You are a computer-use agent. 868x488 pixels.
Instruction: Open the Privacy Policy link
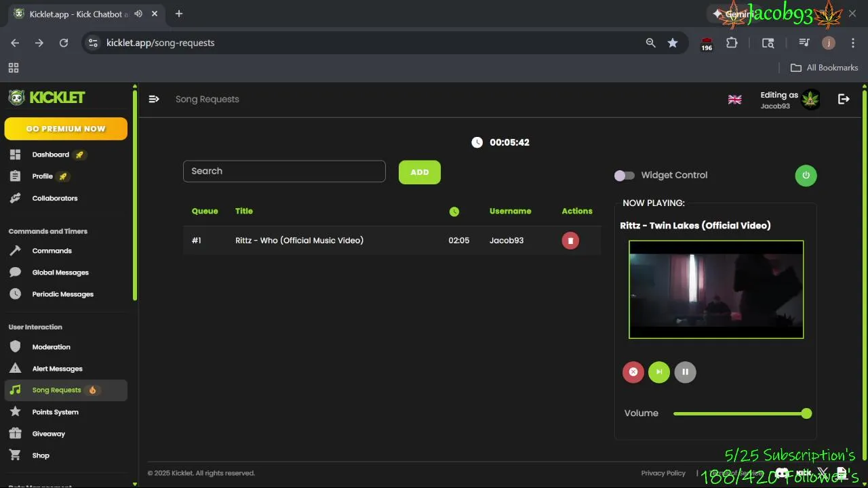663,473
